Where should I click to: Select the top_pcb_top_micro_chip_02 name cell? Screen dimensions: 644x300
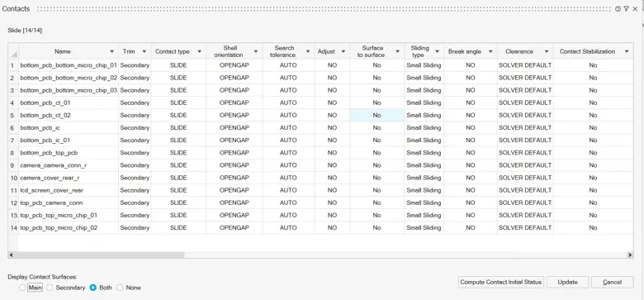69,227
